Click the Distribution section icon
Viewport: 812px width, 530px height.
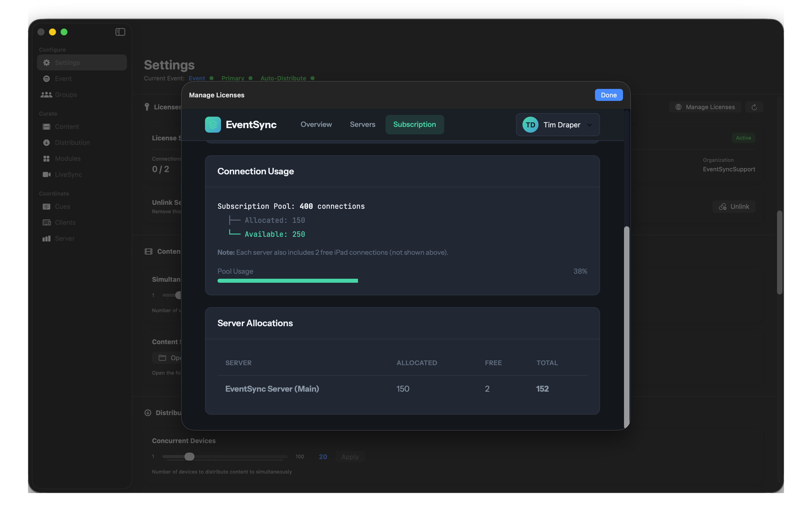[x=148, y=413]
